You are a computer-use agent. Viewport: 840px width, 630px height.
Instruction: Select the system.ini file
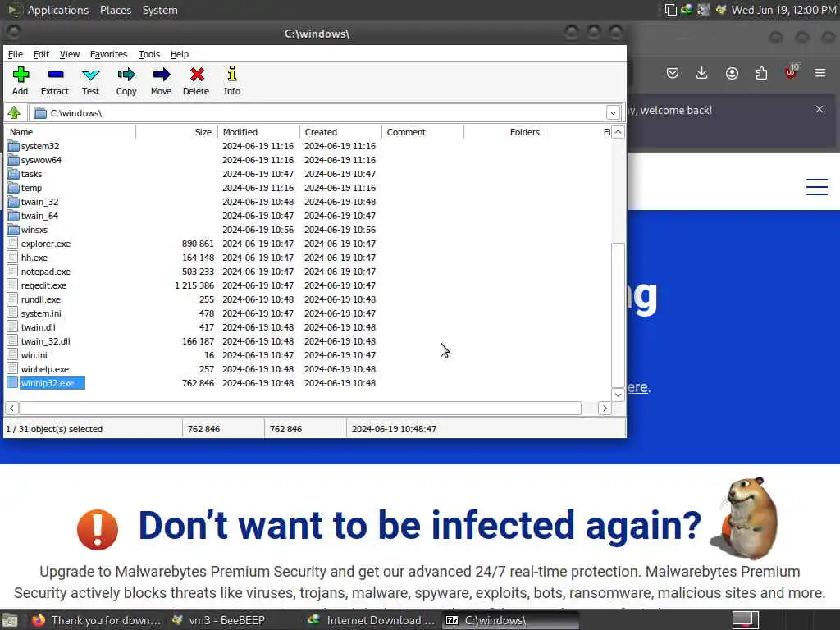pyautogui.click(x=41, y=313)
